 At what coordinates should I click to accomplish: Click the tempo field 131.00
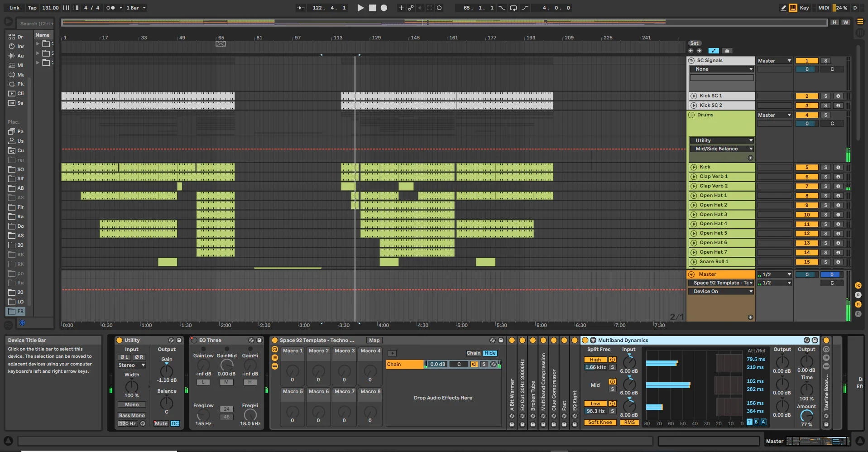click(50, 8)
